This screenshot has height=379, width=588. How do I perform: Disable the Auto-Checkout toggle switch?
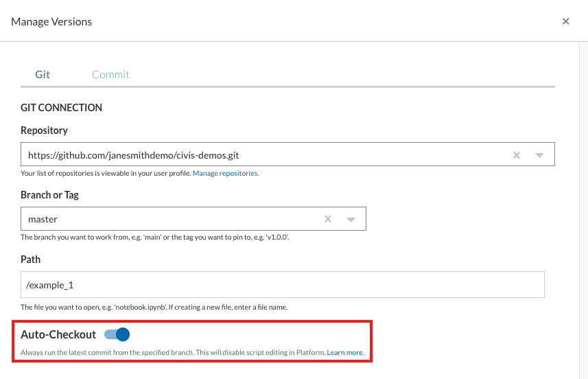[117, 334]
